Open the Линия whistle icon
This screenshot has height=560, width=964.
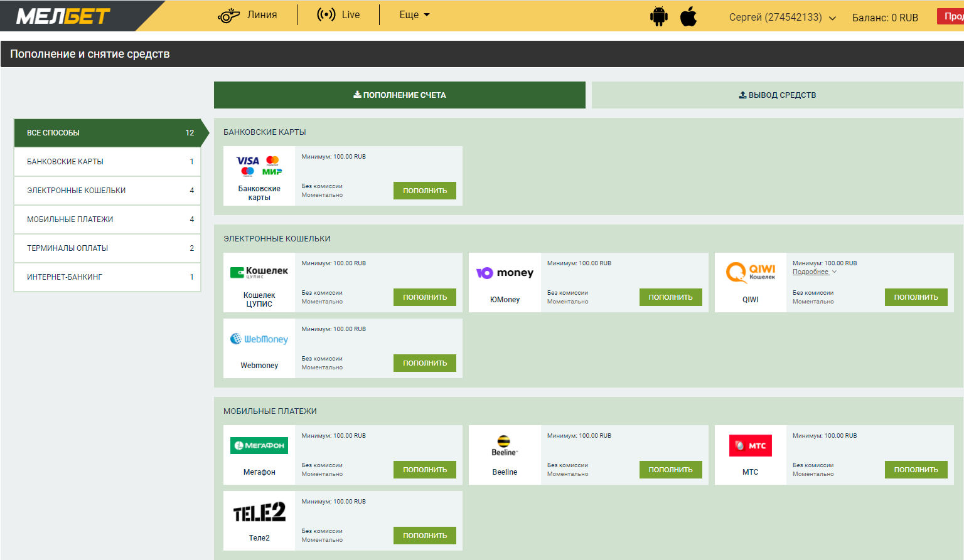229,15
